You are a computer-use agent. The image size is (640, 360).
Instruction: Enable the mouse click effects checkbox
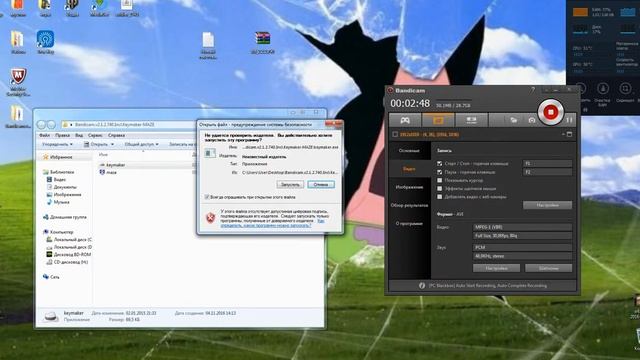pyautogui.click(x=440, y=189)
